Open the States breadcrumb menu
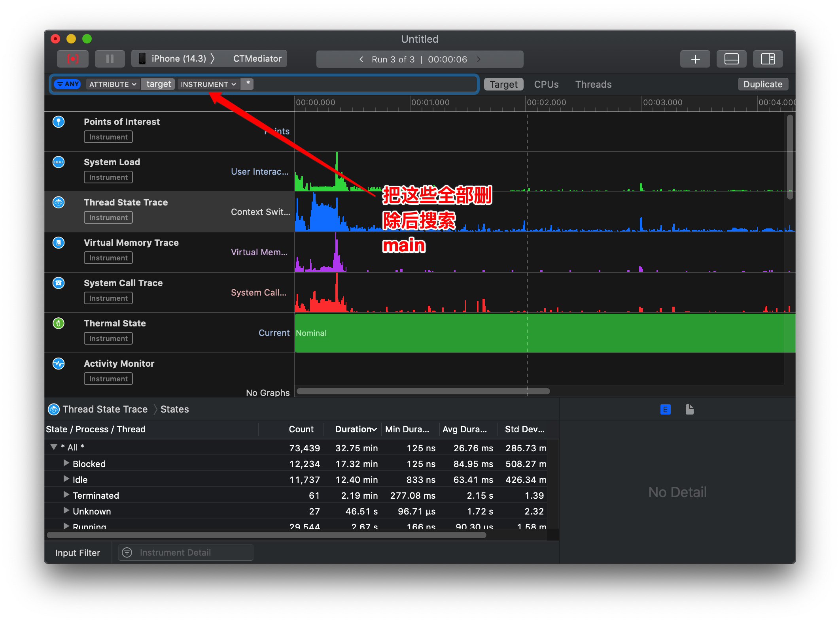 pyautogui.click(x=174, y=409)
